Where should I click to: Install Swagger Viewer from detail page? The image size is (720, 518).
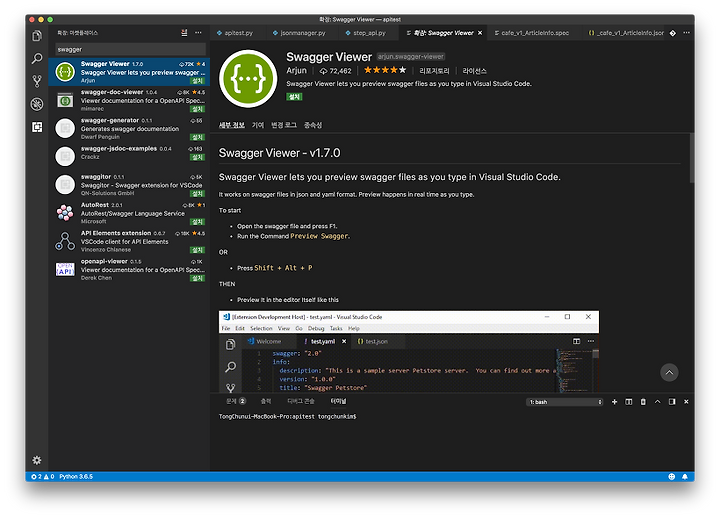[294, 97]
